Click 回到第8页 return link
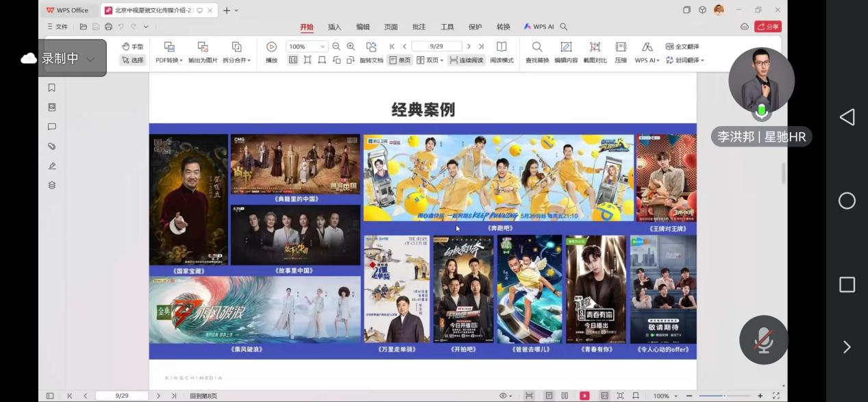 point(203,396)
